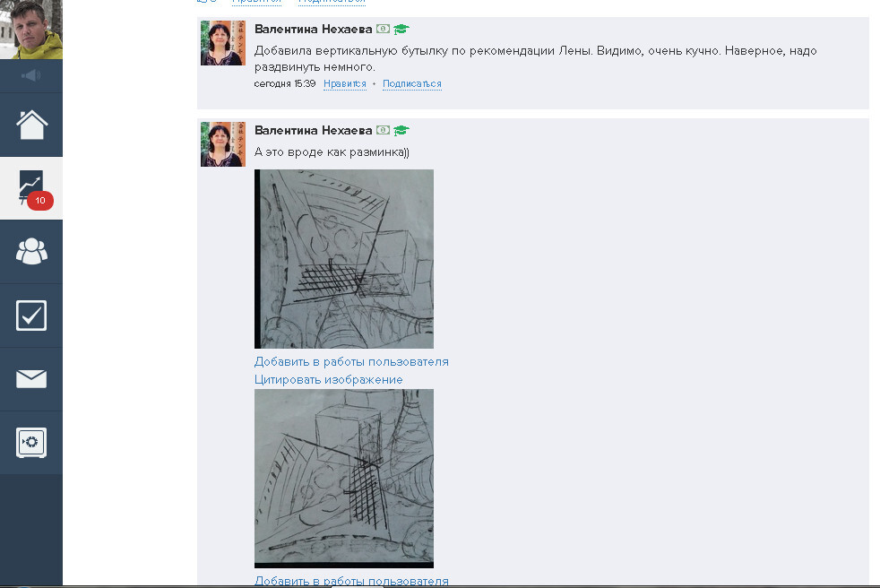Click first Добавить в работы пользователя link
The height and width of the screenshot is (588, 880).
(351, 361)
